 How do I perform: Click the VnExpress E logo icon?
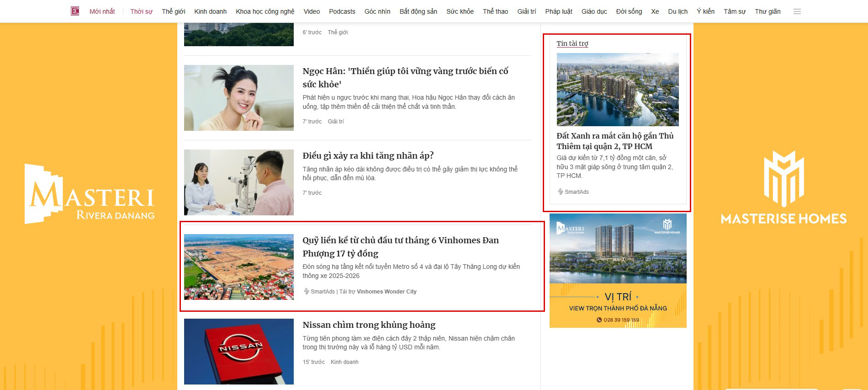(x=75, y=11)
